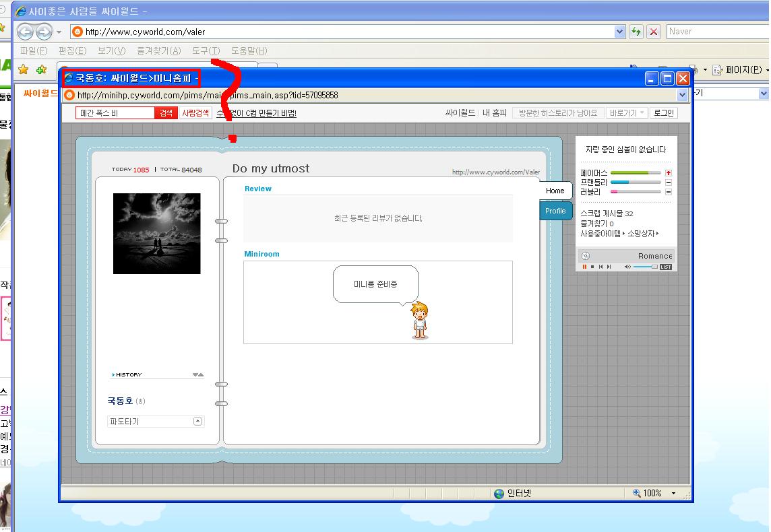Pause the Romance music track
The width and height of the screenshot is (771, 532).
click(584, 267)
